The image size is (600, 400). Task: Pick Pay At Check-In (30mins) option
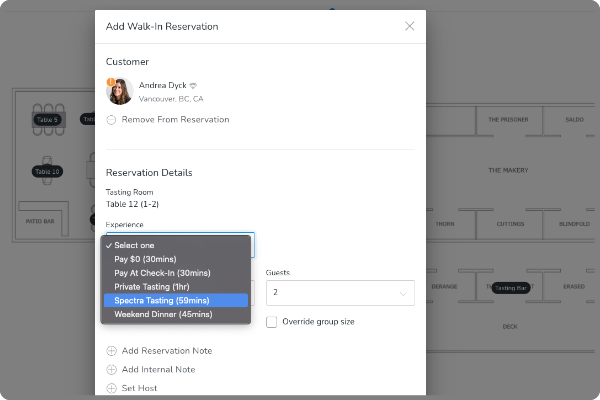(163, 272)
